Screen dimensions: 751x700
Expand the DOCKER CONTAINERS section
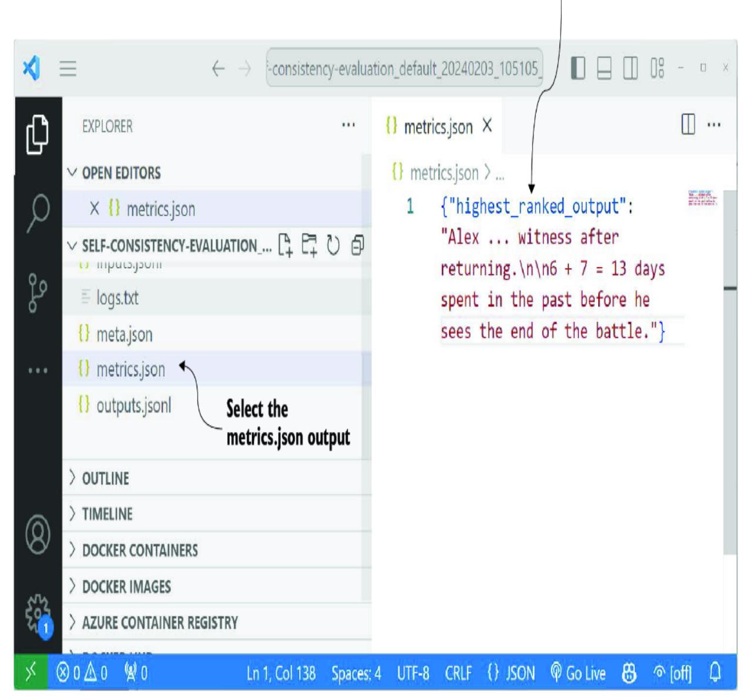click(x=139, y=550)
